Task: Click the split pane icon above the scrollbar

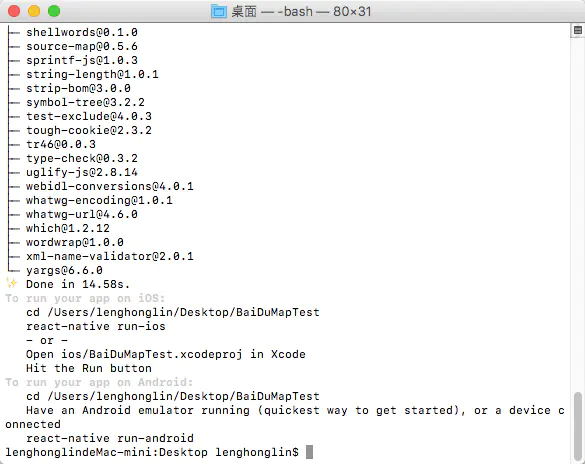Action: pos(578,30)
